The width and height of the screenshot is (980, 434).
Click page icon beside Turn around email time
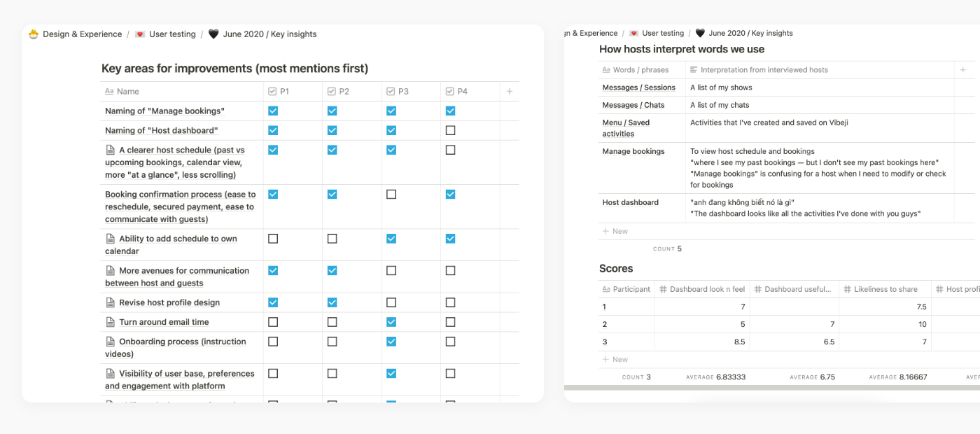(110, 322)
